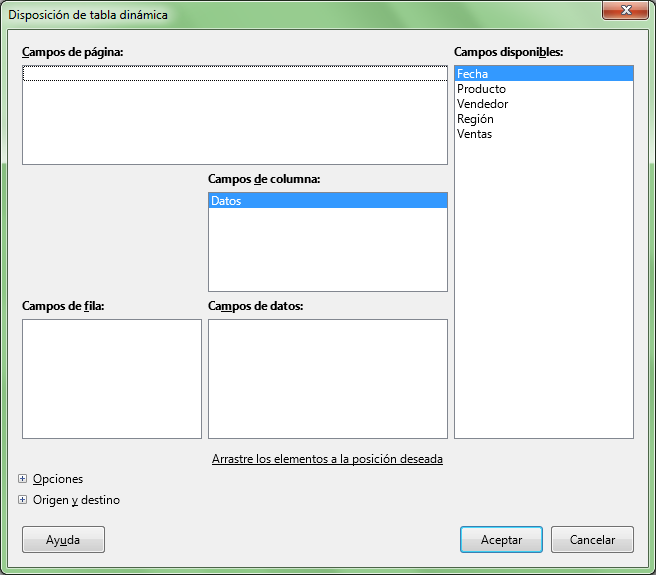Screen dimensions: 656x575
Task: Select the Producto field
Action: click(481, 89)
